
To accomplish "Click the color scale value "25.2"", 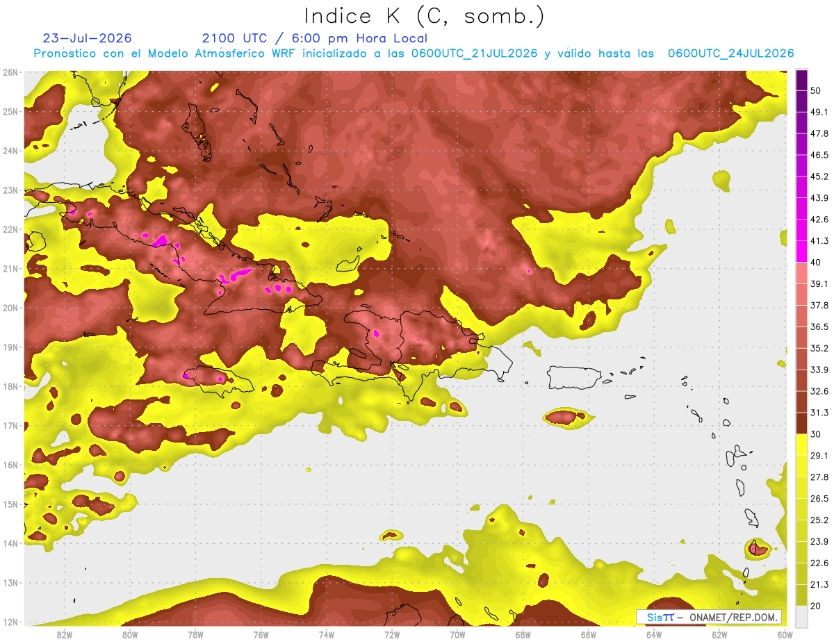I will [x=819, y=520].
